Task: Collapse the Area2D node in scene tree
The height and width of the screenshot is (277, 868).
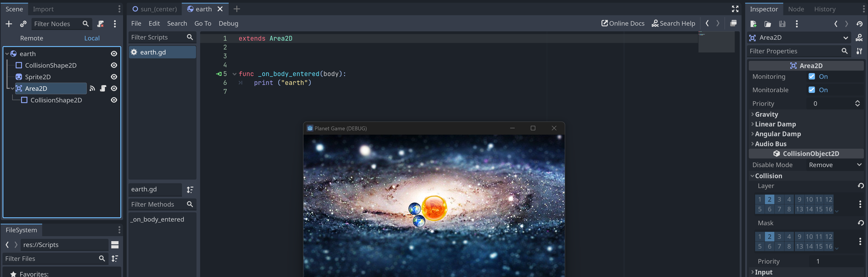Action: coord(12,88)
